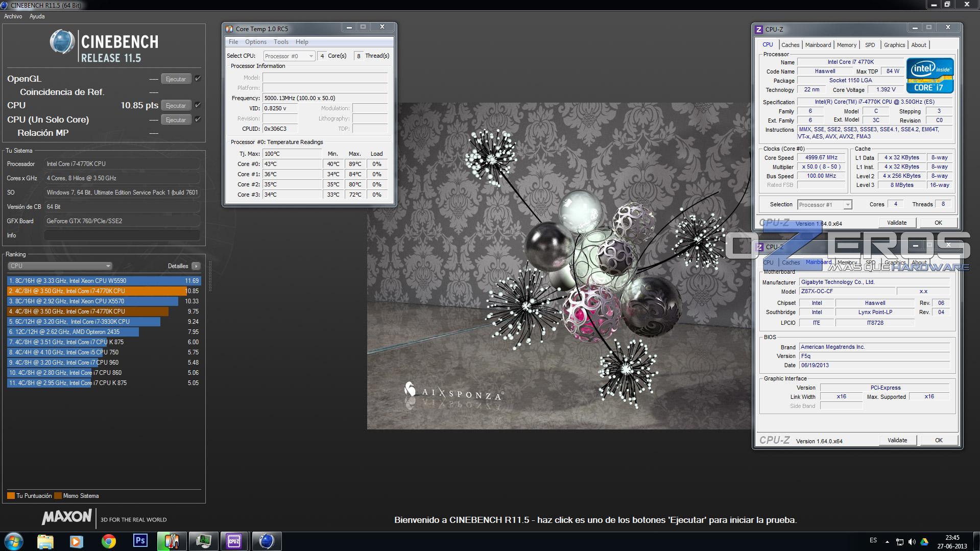Switch to About tab in upper CPU-Z

point(919,45)
